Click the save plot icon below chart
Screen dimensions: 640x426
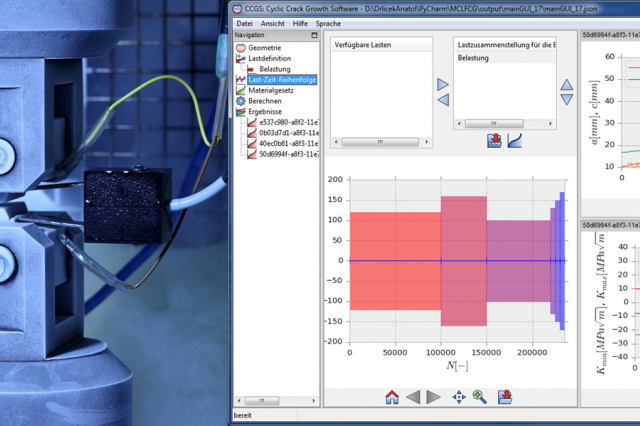tap(506, 397)
